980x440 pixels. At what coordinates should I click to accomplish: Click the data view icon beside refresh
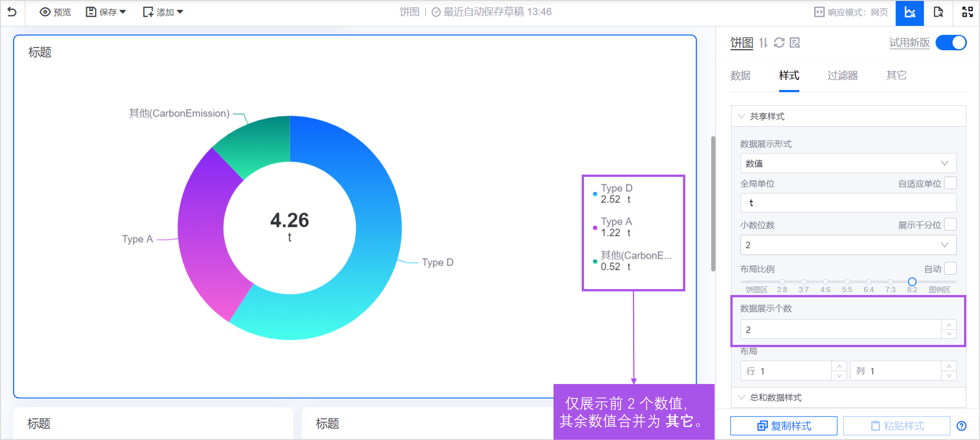coord(795,43)
